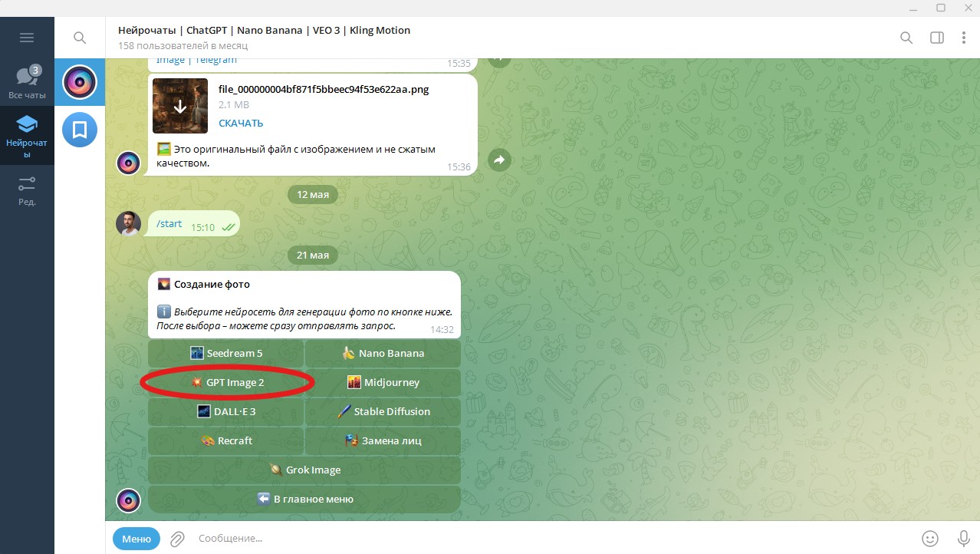This screenshot has height=554, width=980.
Task: Forward the original file message via share arrow
Action: [x=499, y=160]
